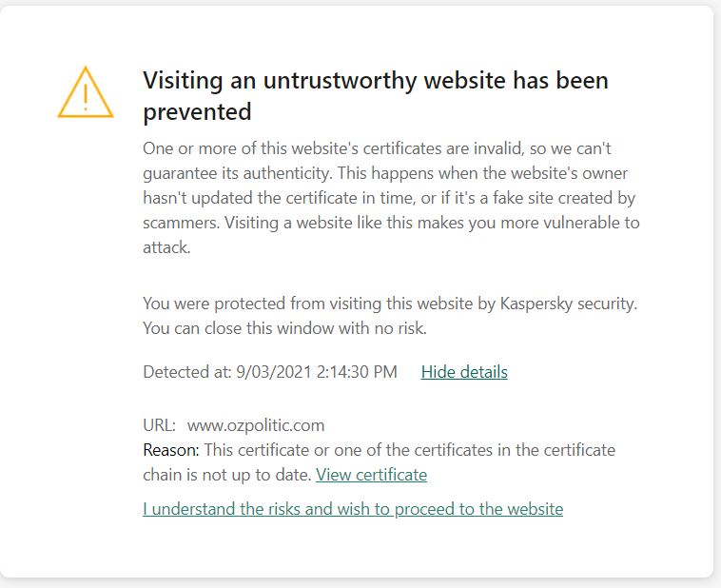Collapse details with Hide details link
The width and height of the screenshot is (721, 588).
pos(464,372)
